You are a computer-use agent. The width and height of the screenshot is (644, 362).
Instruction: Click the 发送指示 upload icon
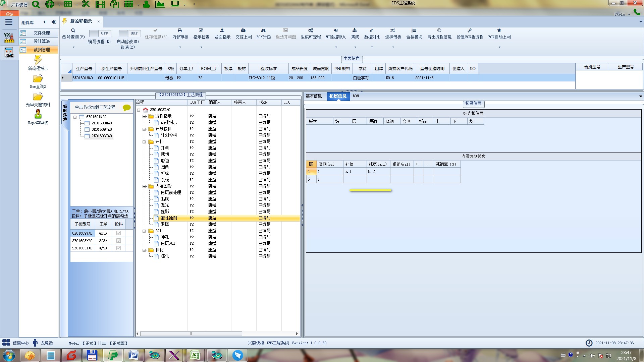[222, 31]
